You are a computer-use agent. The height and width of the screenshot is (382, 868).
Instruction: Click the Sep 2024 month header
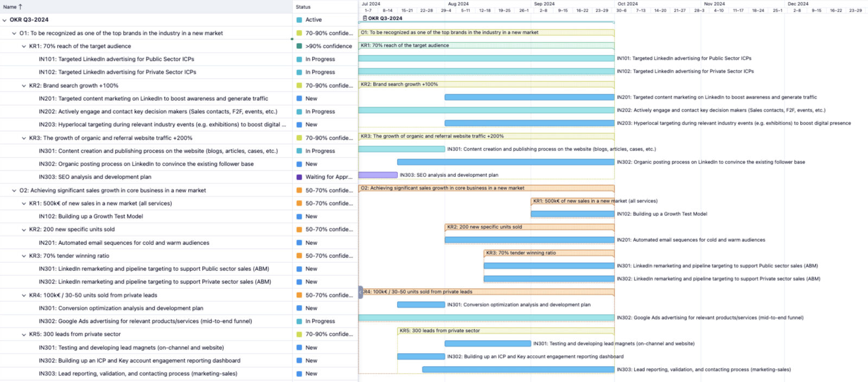click(544, 4)
